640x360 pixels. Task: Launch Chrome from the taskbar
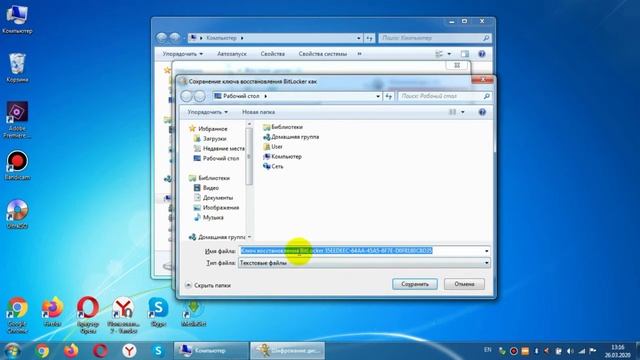click(x=42, y=351)
